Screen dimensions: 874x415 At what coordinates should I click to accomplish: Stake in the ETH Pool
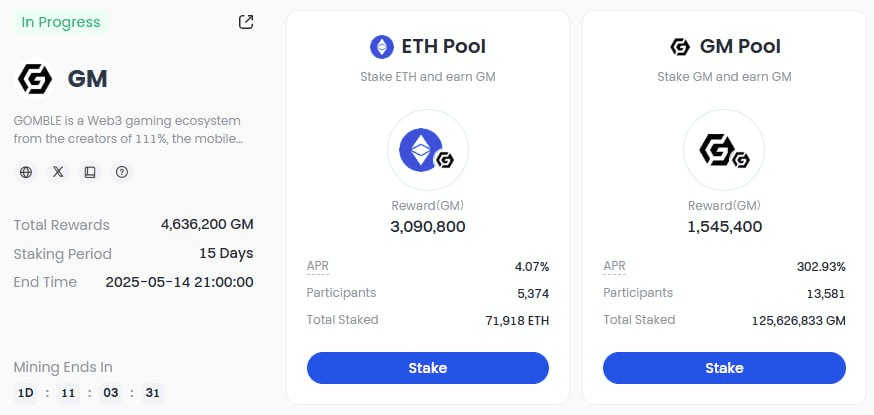click(x=428, y=368)
